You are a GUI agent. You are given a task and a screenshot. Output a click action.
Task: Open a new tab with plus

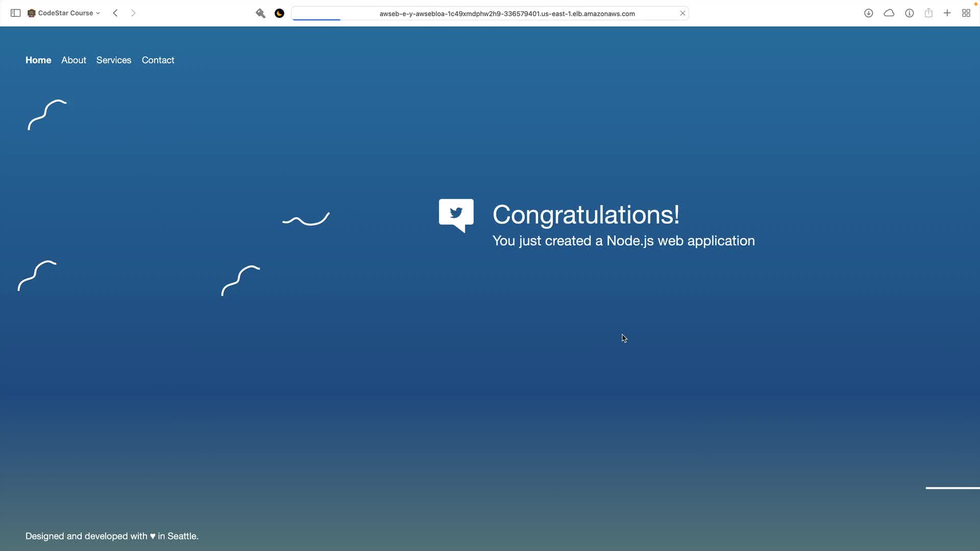947,13
